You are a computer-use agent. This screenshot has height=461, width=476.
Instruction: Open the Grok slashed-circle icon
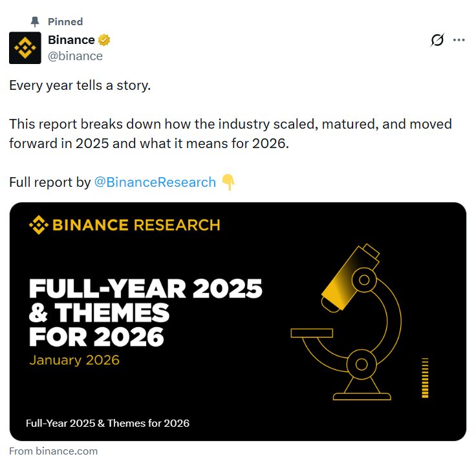[437, 40]
